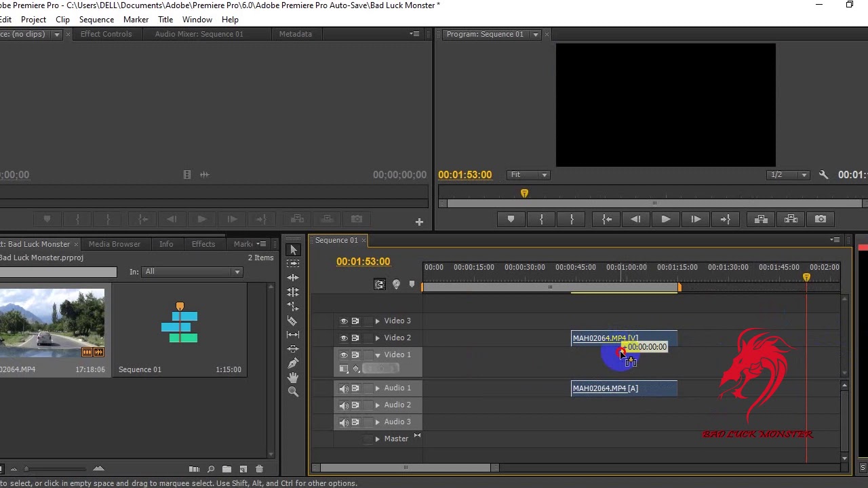868x488 pixels.
Task: Expand the Video 2 track
Action: click(x=378, y=338)
